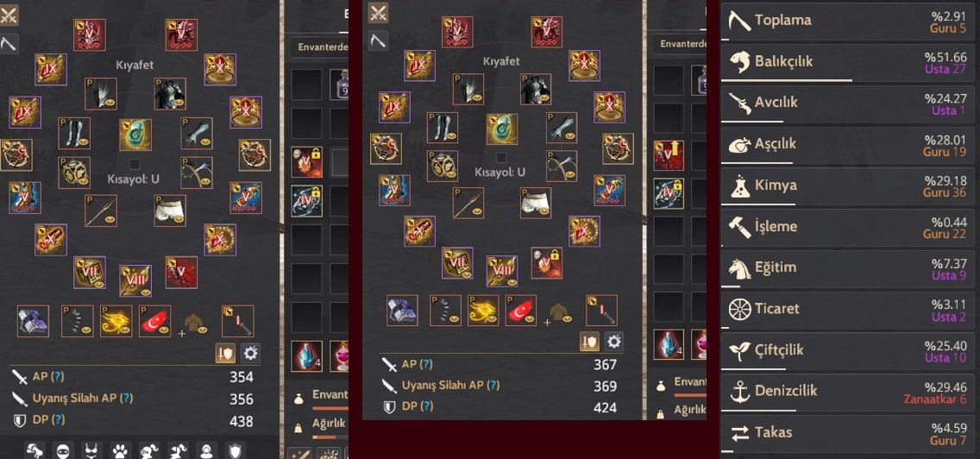Viewport: 980px width, 459px height.
Task: Switch to the crossed swords gear tab above 354 AP
Action: (8, 16)
